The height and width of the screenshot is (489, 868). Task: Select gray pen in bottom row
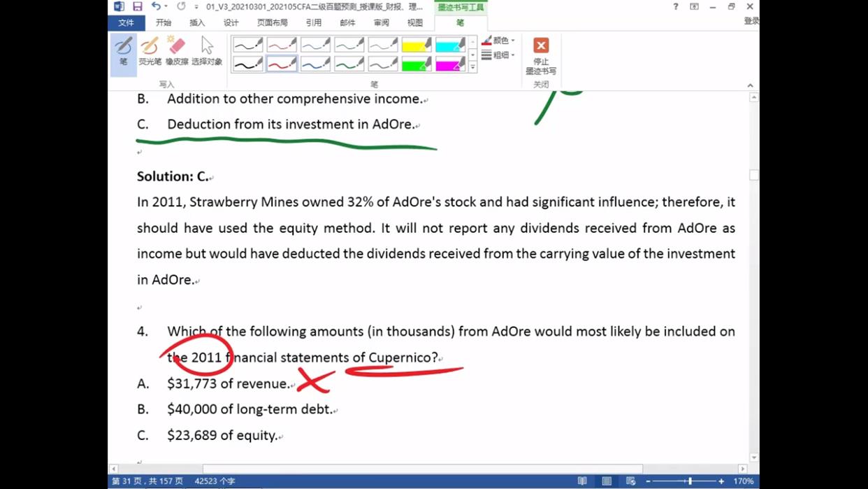[x=382, y=64]
